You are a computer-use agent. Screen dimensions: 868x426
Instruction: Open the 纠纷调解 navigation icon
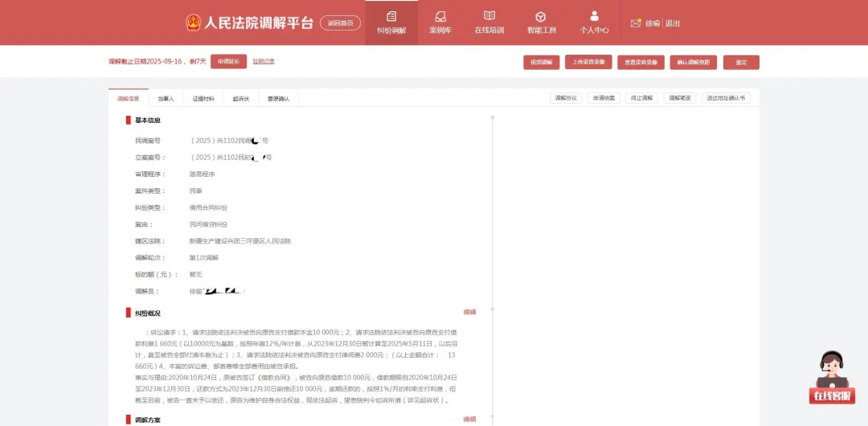[391, 17]
